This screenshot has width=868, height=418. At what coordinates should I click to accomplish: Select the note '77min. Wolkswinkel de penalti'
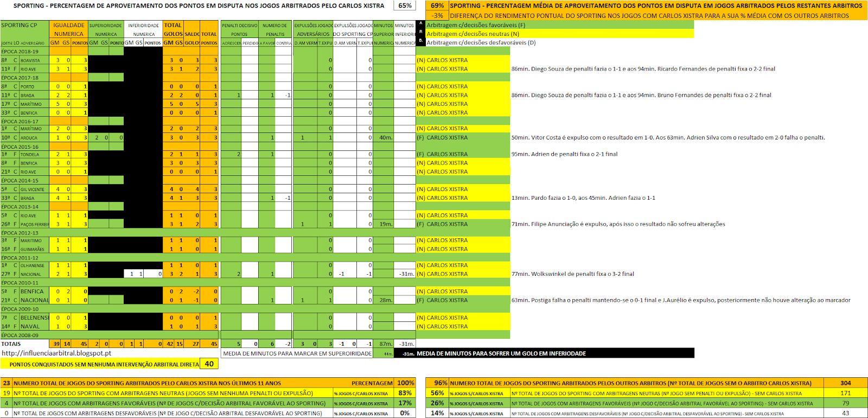coord(573,274)
